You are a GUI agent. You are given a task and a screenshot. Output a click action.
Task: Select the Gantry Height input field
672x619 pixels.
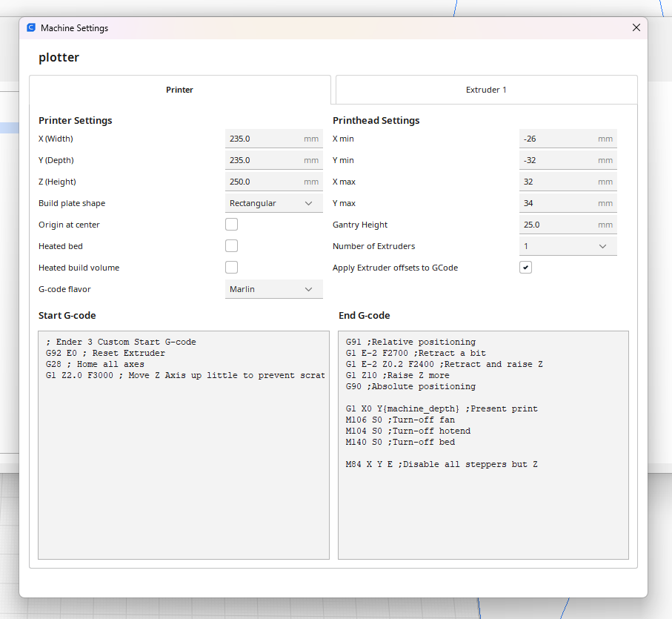coord(557,225)
